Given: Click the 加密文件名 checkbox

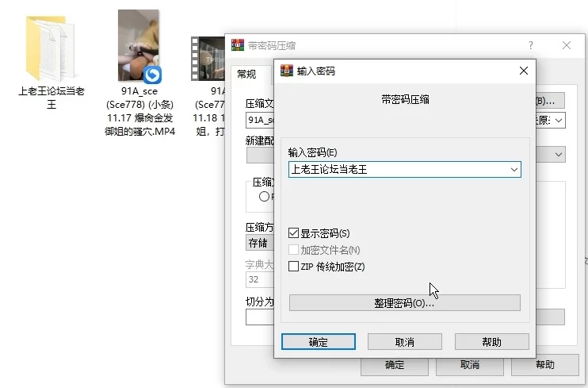Looking at the screenshot, I should pos(294,250).
